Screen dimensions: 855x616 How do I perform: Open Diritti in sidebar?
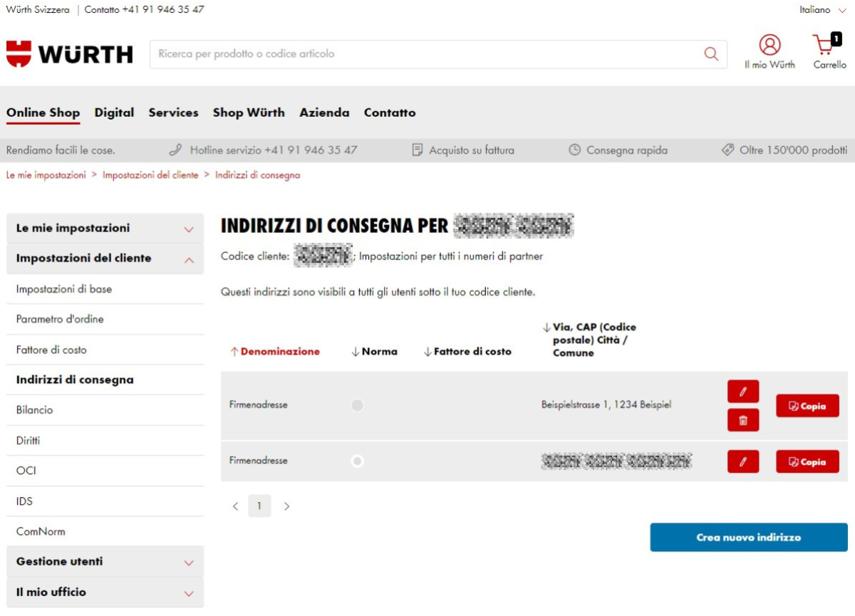[105, 441]
